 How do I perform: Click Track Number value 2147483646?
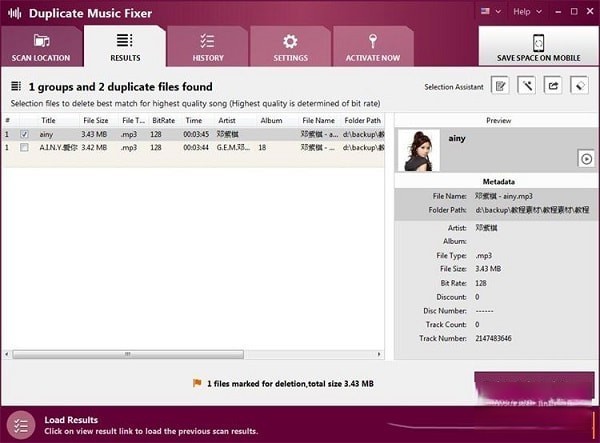click(x=493, y=338)
